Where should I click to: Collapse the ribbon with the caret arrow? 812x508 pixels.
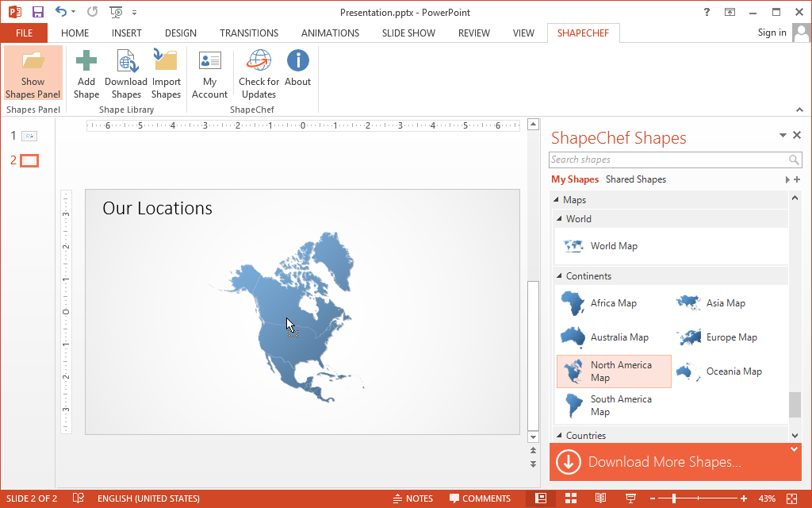click(x=799, y=110)
